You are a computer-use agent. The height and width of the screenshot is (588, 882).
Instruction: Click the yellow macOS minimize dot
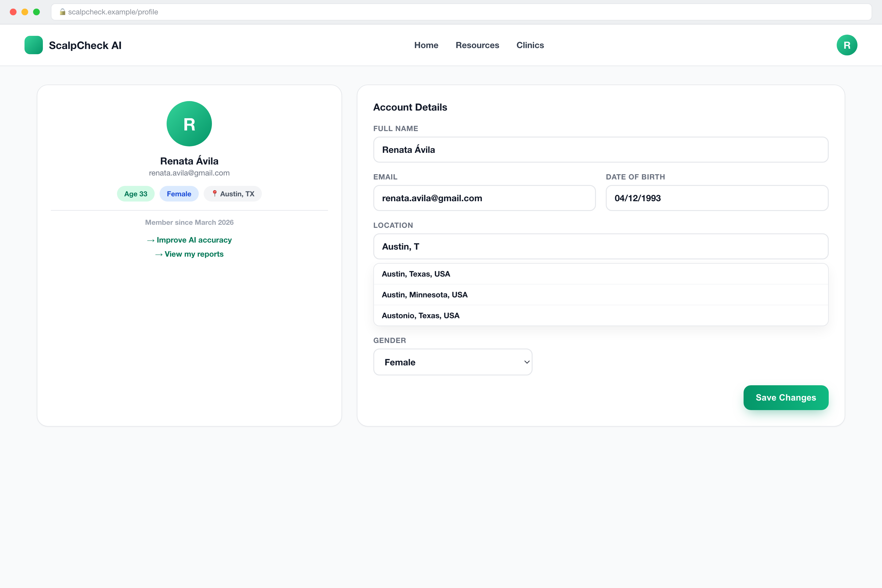tap(25, 12)
